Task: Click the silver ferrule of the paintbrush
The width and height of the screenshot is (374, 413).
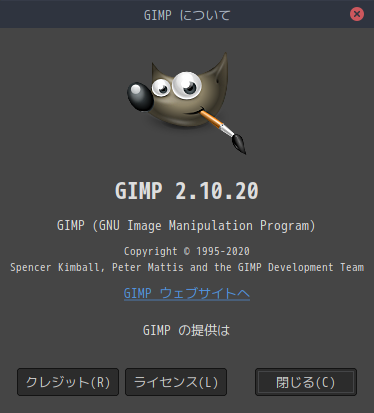Action: click(227, 131)
